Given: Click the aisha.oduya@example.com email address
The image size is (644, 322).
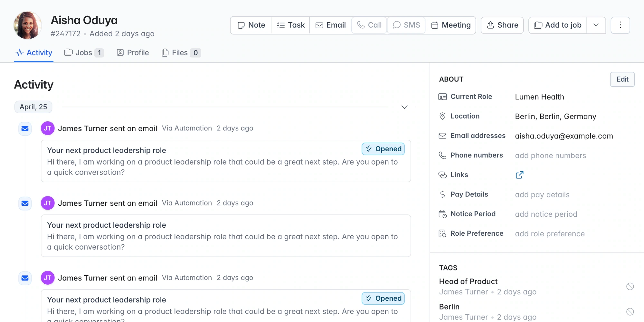Looking at the screenshot, I should (564, 136).
